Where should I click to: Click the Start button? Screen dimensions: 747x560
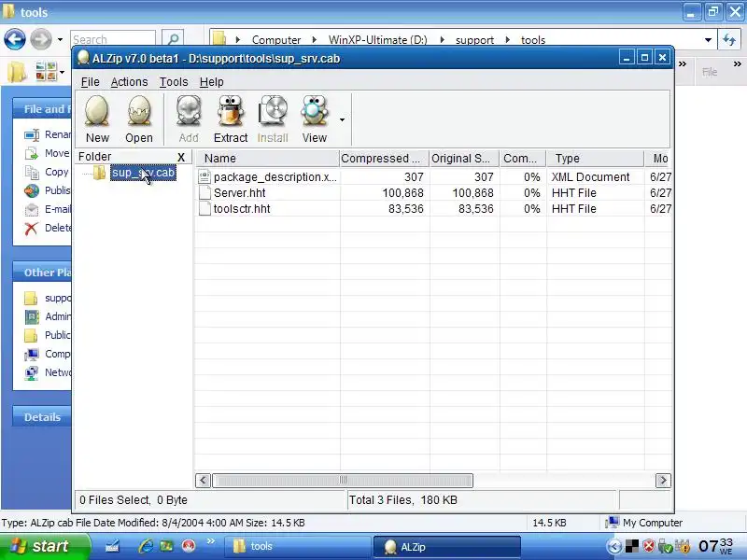[x=44, y=546]
